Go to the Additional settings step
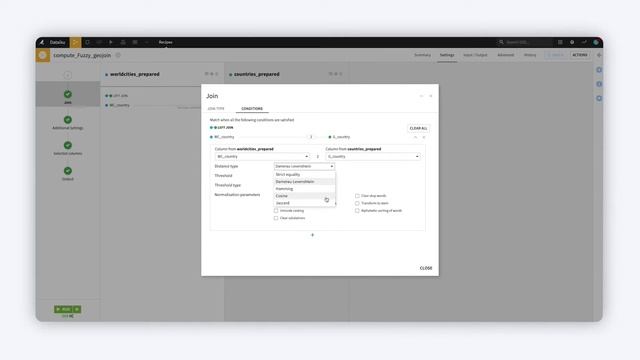The image size is (640, 360). 68,122
